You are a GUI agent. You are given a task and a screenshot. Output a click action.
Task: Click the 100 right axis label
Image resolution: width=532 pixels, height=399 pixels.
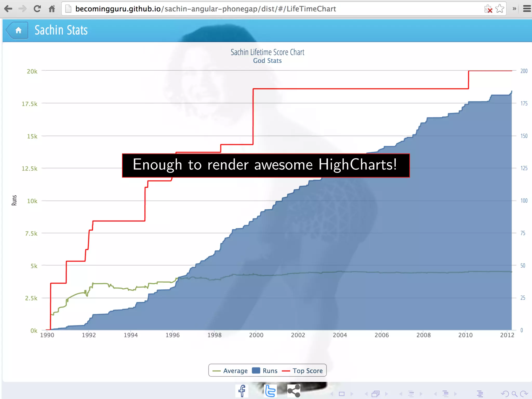pos(524,201)
